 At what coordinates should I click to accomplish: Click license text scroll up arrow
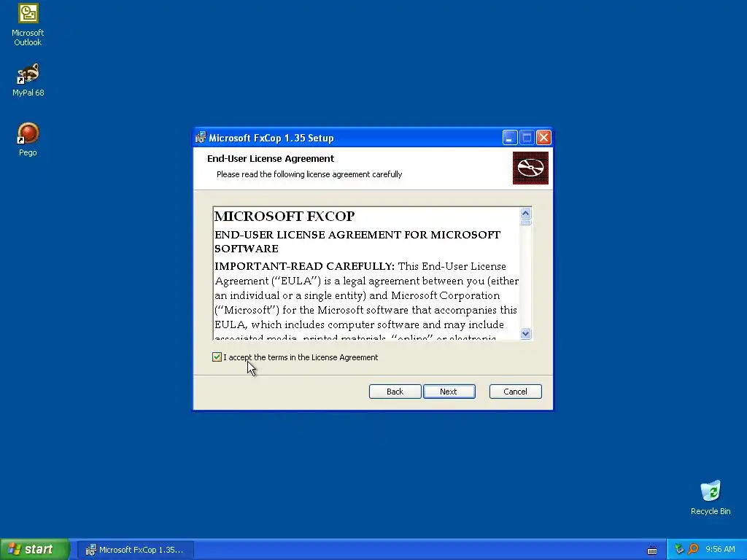click(525, 214)
